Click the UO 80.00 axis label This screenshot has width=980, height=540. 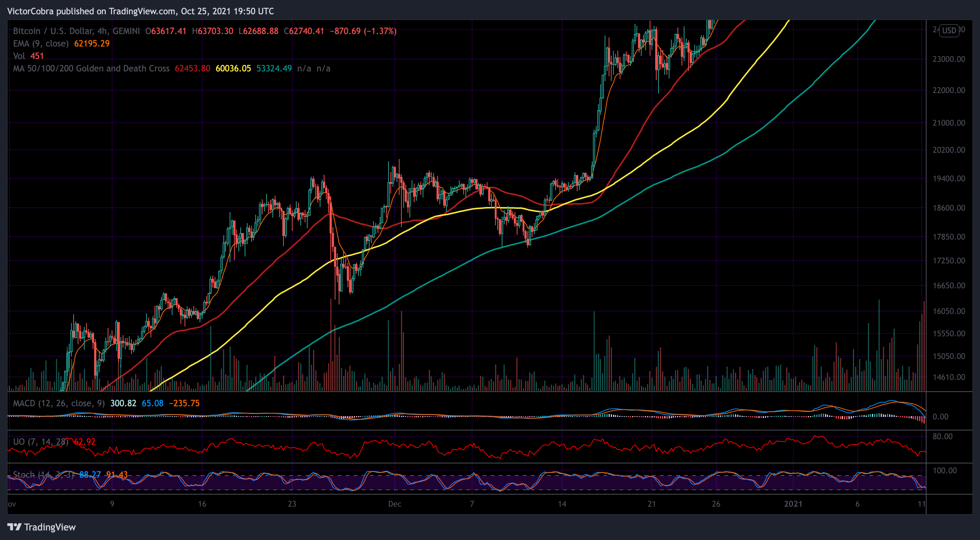942,436
